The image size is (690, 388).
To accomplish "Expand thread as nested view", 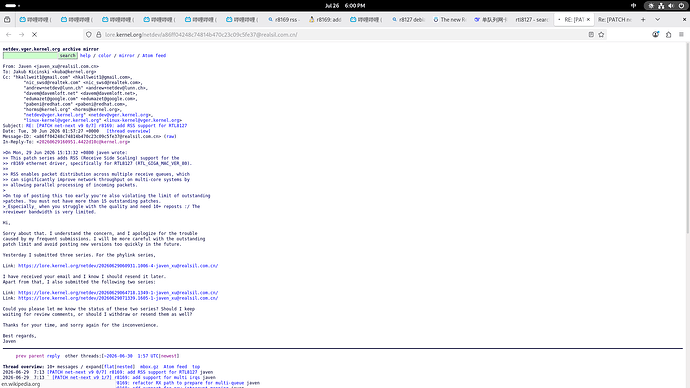I will click(125, 366).
